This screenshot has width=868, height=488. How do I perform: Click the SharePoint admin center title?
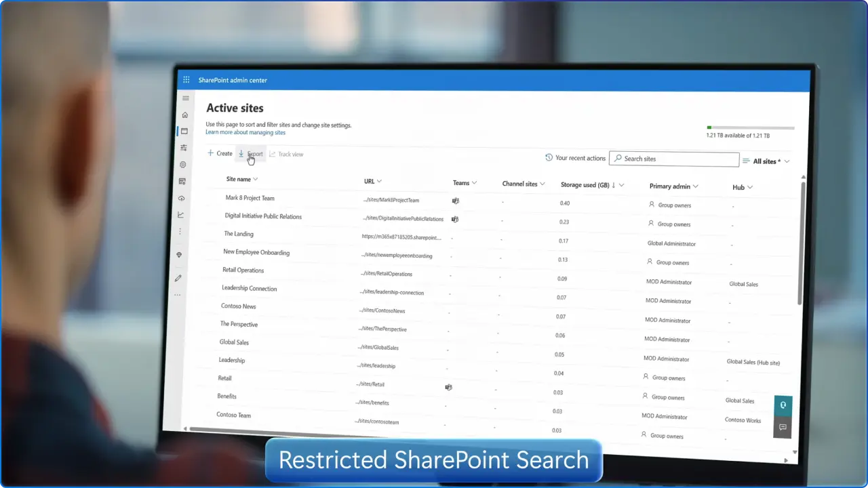pyautogui.click(x=233, y=80)
